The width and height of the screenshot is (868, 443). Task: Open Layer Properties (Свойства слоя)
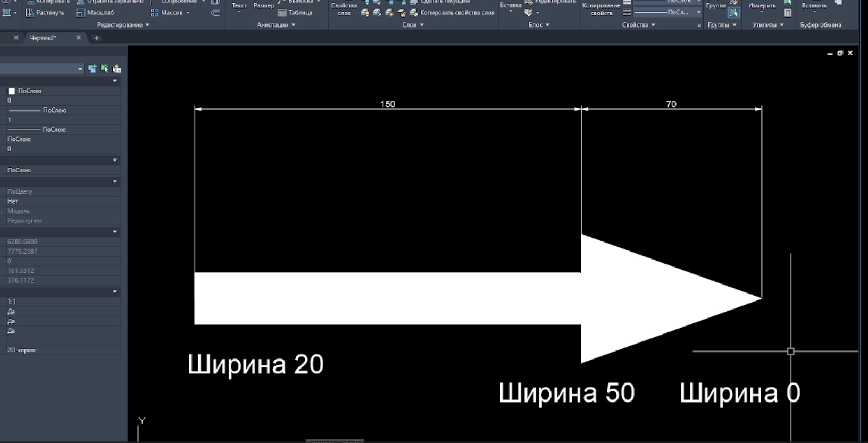(344, 9)
